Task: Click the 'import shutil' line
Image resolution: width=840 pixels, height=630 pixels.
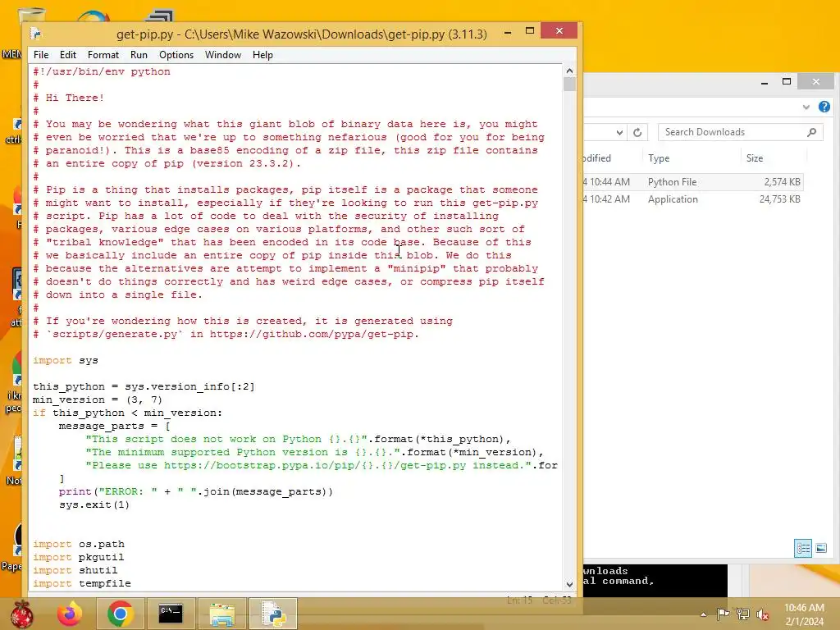Action: pos(75,571)
